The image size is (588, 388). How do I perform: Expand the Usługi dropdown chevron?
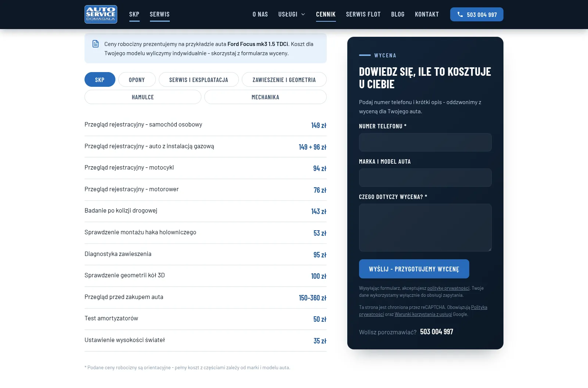pyautogui.click(x=303, y=14)
